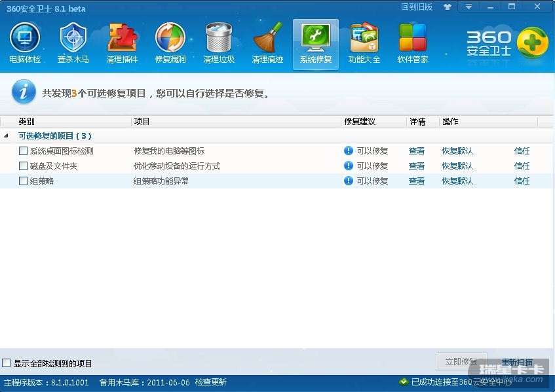Click 检查更新 in status bar
The height and width of the screenshot is (392, 555).
point(210,382)
